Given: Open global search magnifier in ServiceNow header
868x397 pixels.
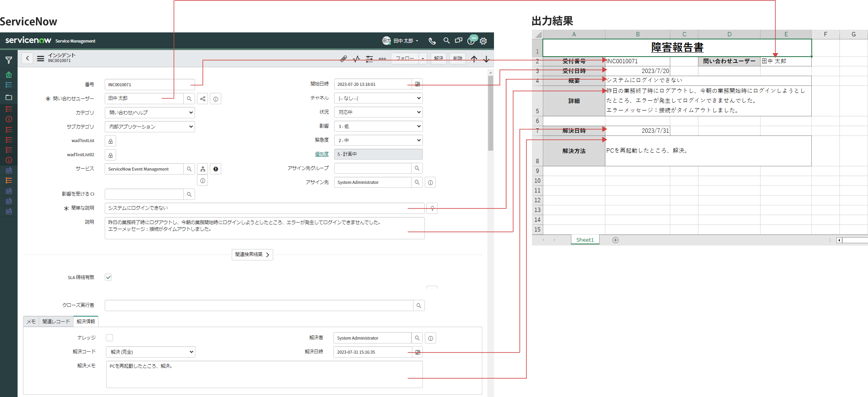Looking at the screenshot, I should click(x=446, y=41).
